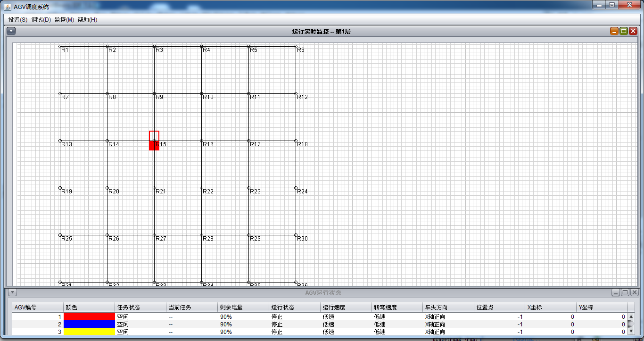Viewport: 644px width, 341px height.
Task: Expand the AGV运行状态 panel's menu arrow
Action: 13,292
